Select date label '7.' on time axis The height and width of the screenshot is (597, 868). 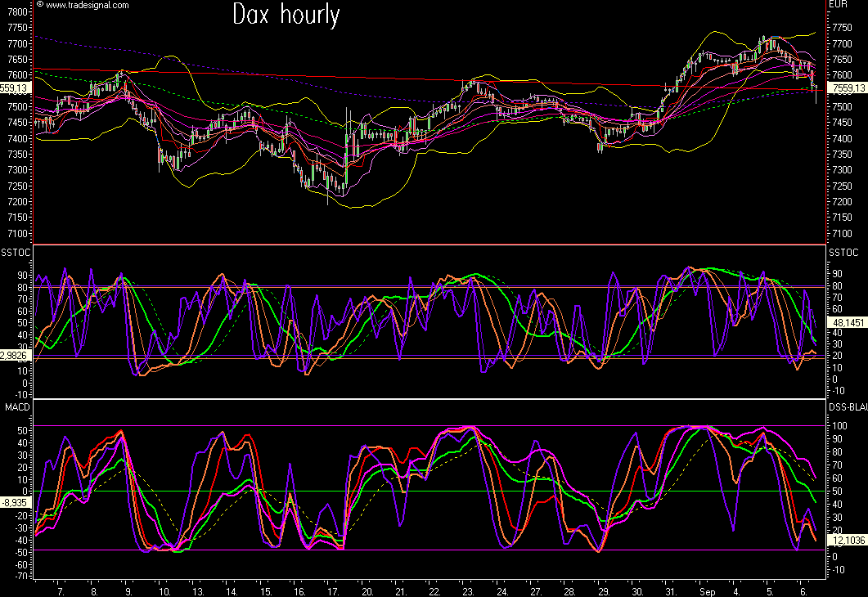pyautogui.click(x=61, y=592)
